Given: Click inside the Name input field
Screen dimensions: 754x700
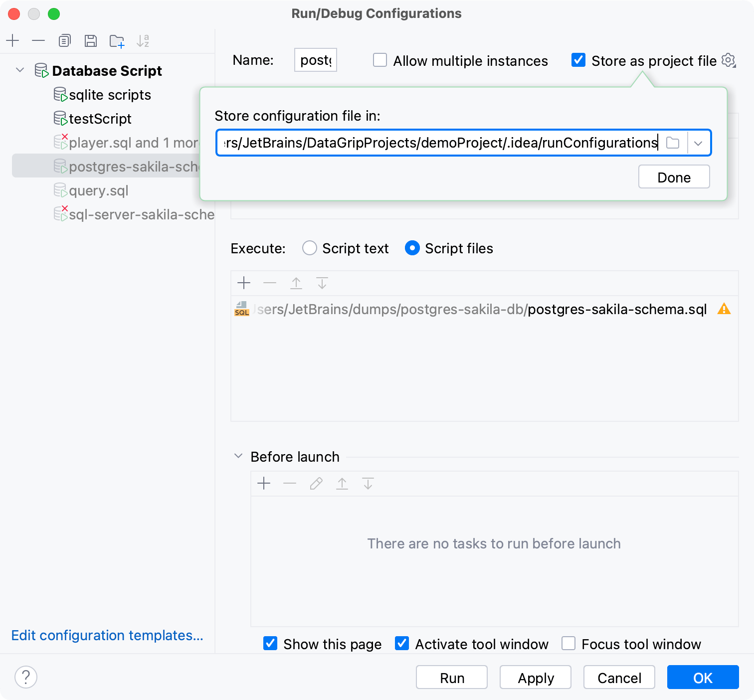Looking at the screenshot, I should (x=315, y=60).
